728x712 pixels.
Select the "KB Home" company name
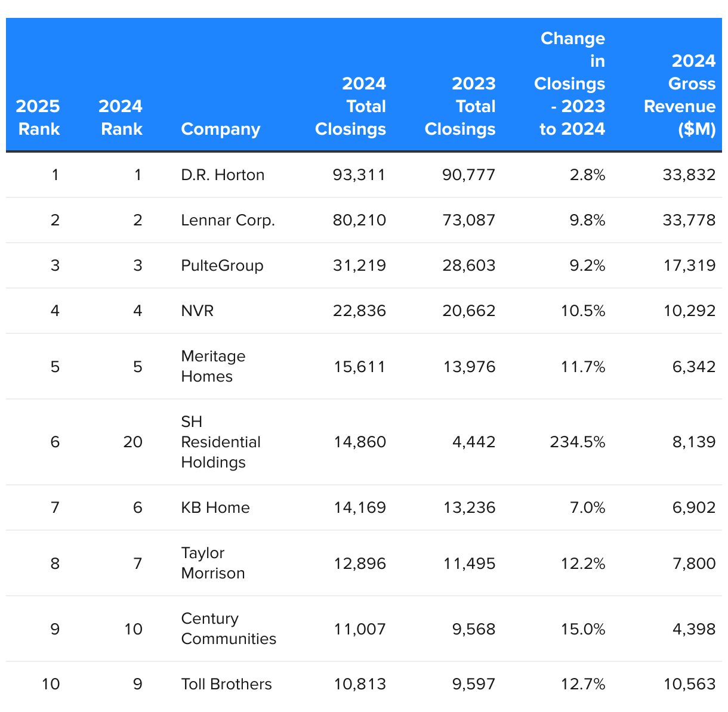pos(215,507)
